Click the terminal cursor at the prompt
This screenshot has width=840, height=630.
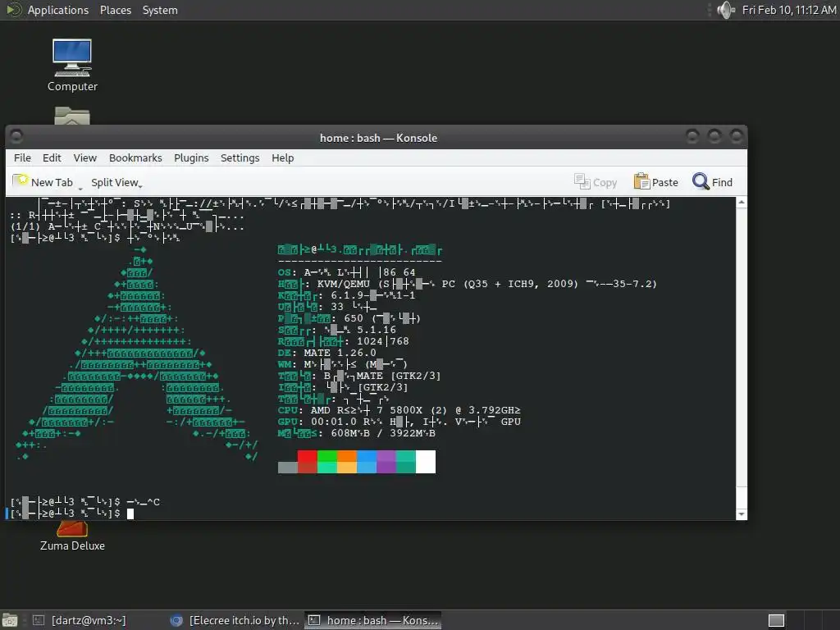[x=130, y=514]
